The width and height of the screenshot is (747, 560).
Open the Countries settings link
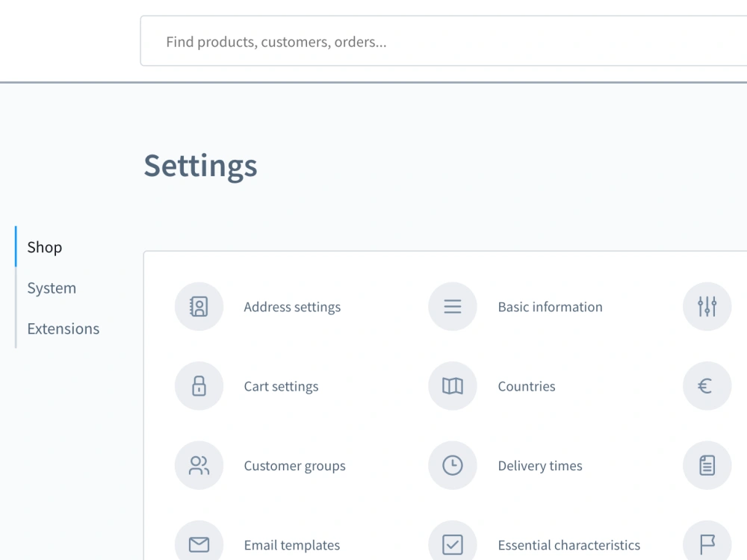click(x=527, y=386)
